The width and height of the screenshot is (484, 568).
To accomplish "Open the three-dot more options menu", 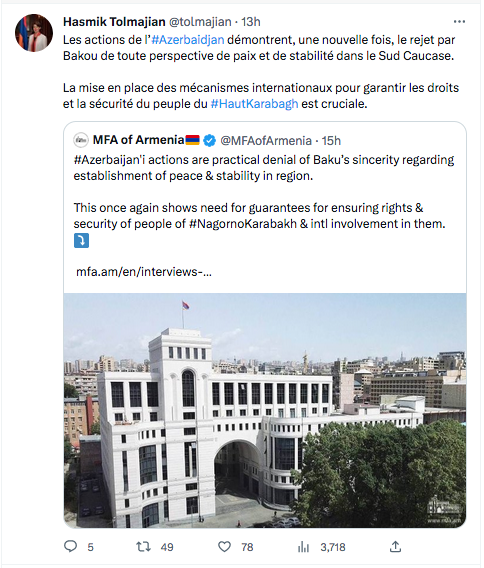I will [x=459, y=22].
